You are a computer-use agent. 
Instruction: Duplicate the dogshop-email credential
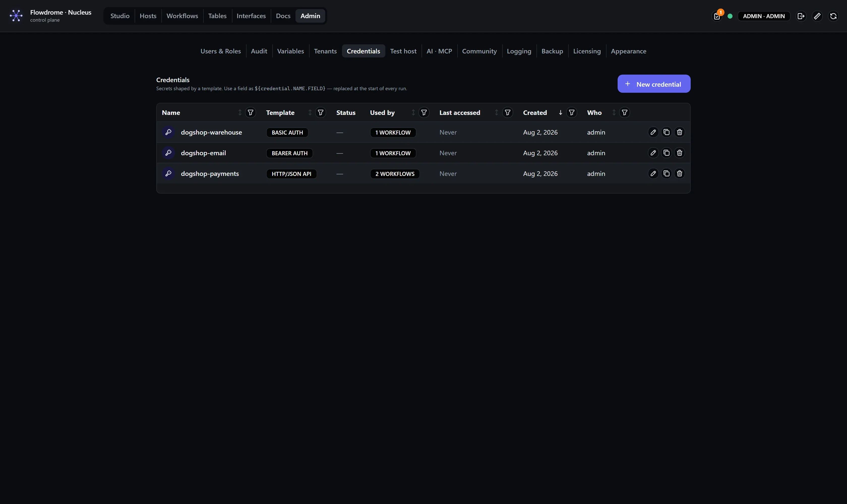click(x=666, y=153)
